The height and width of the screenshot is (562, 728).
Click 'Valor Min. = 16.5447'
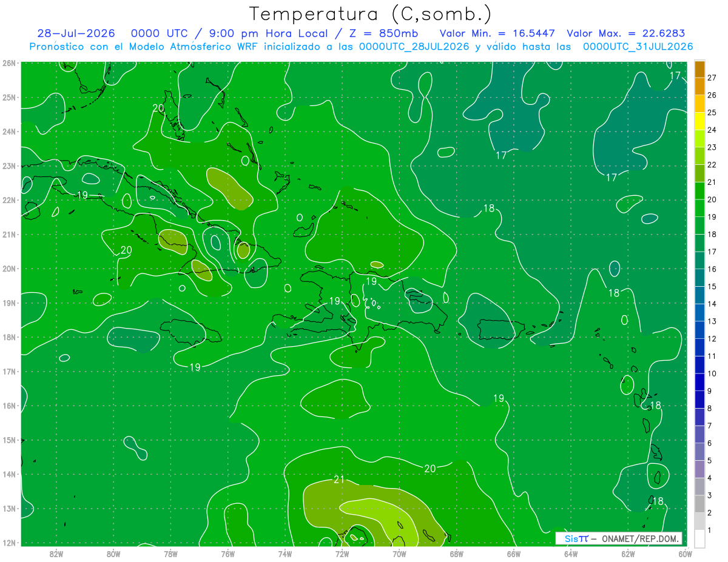tap(497, 33)
